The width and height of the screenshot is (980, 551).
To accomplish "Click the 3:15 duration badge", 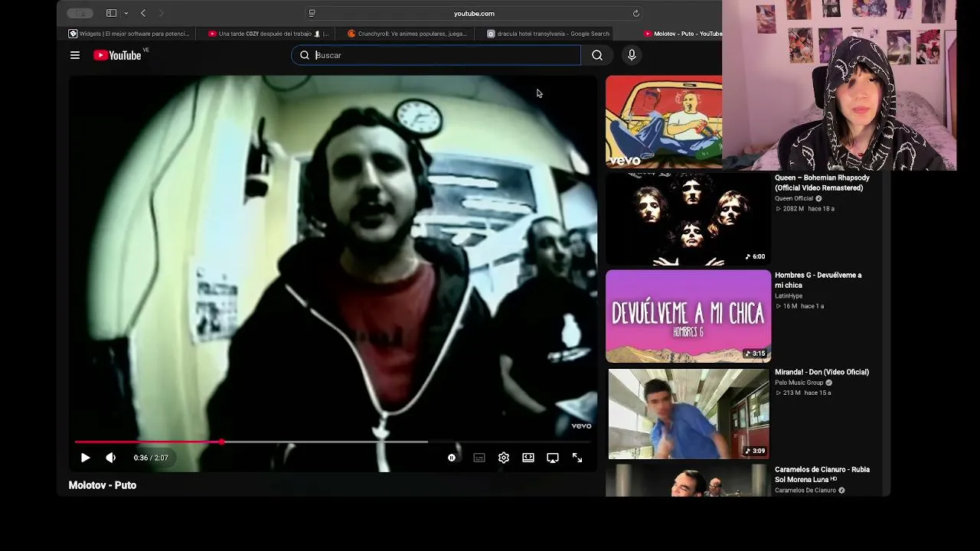I will coord(756,354).
